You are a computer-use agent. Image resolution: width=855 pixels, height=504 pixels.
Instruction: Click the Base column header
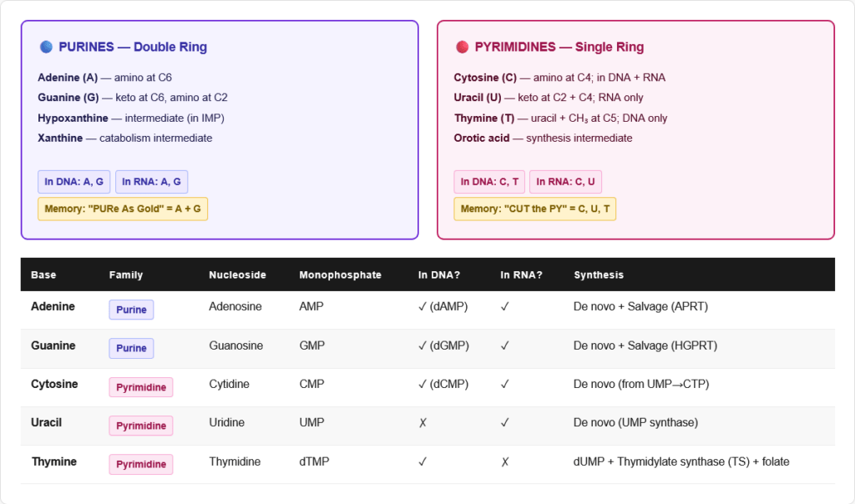pos(43,275)
